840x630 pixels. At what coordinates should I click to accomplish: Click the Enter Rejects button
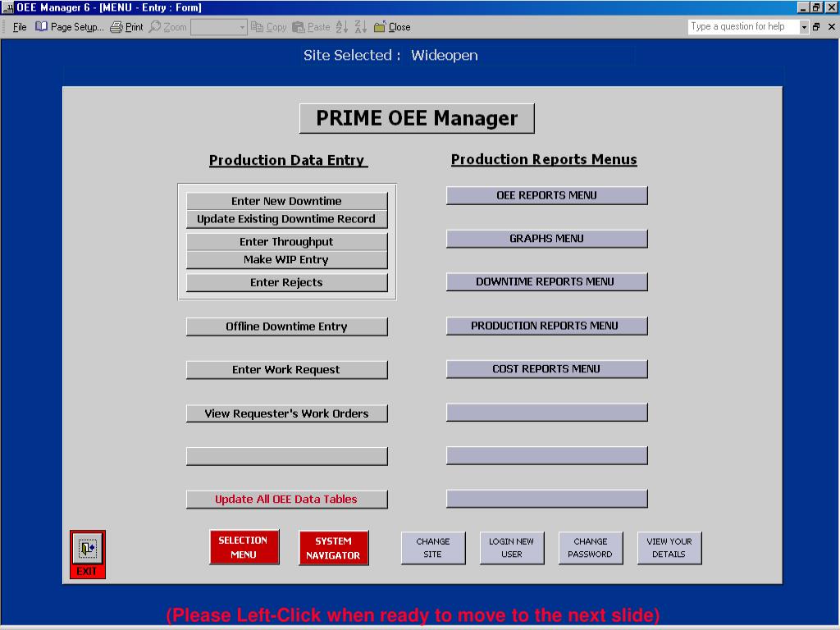click(x=286, y=282)
